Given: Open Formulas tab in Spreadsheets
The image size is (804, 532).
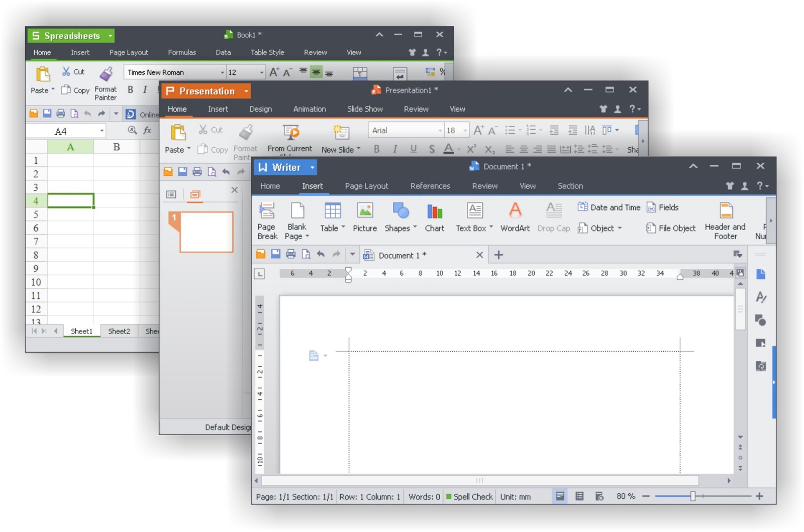Looking at the screenshot, I should click(182, 52).
